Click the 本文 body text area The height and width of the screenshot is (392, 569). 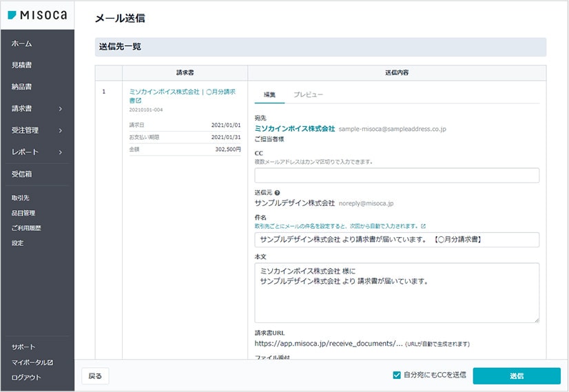(397, 293)
